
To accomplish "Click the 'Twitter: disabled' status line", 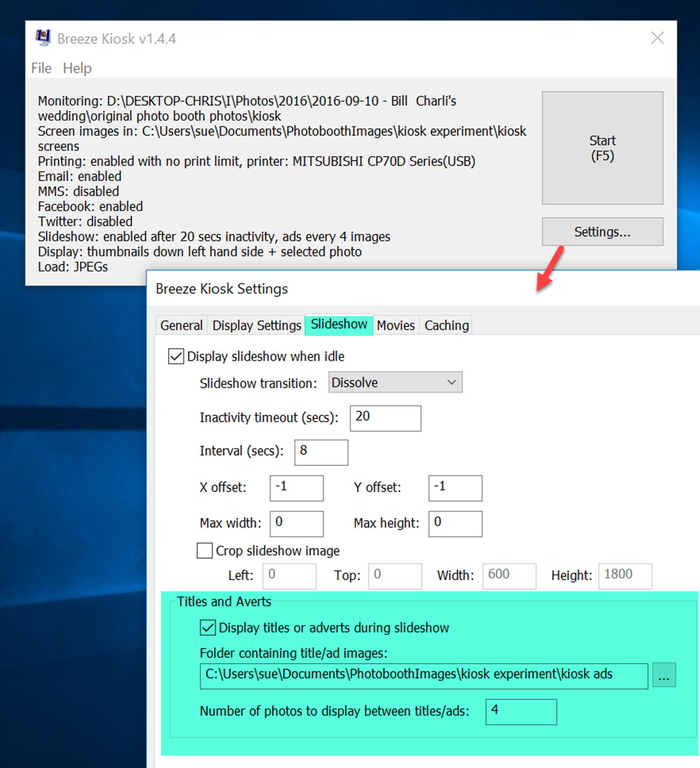I will [85, 222].
